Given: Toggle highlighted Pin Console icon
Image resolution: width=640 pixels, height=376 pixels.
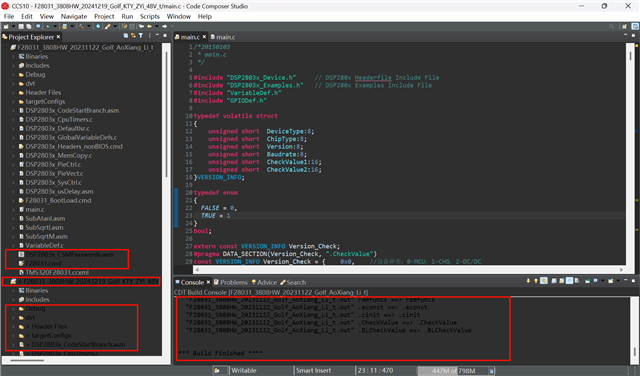Looking at the screenshot, I should point(569,281).
